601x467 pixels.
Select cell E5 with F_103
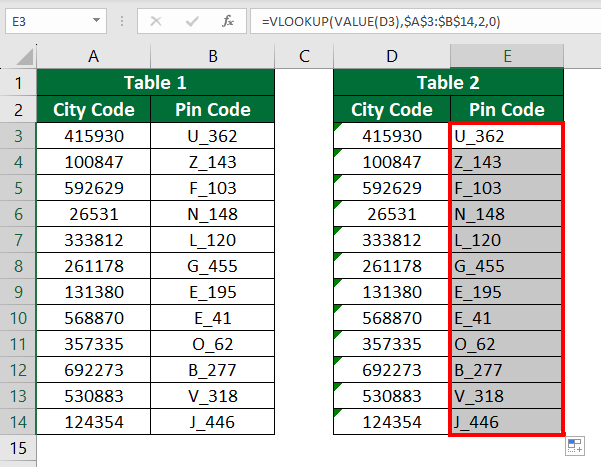(507, 188)
